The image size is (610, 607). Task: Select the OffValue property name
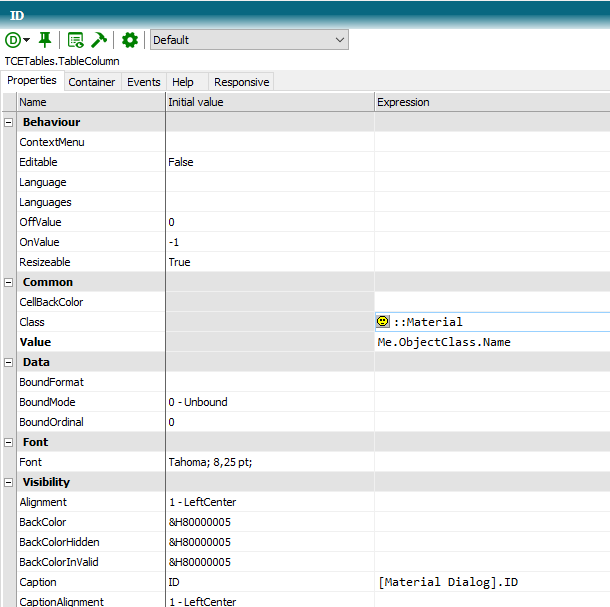[x=40, y=222]
